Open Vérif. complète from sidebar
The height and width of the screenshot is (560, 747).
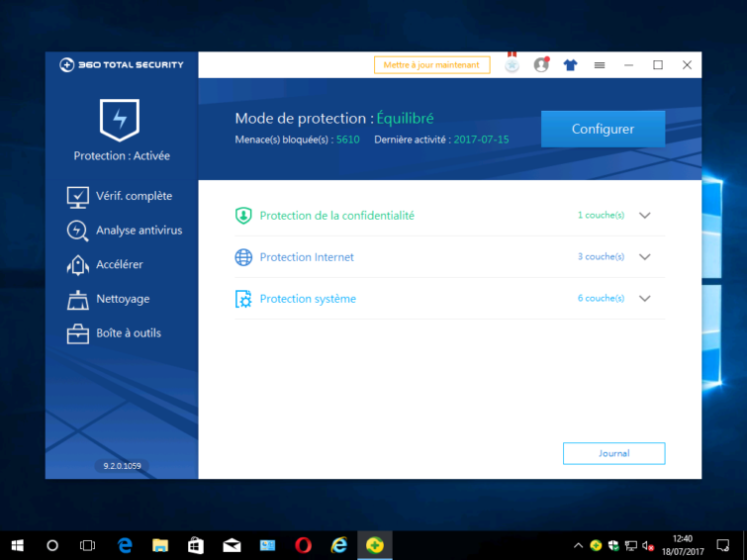click(120, 196)
